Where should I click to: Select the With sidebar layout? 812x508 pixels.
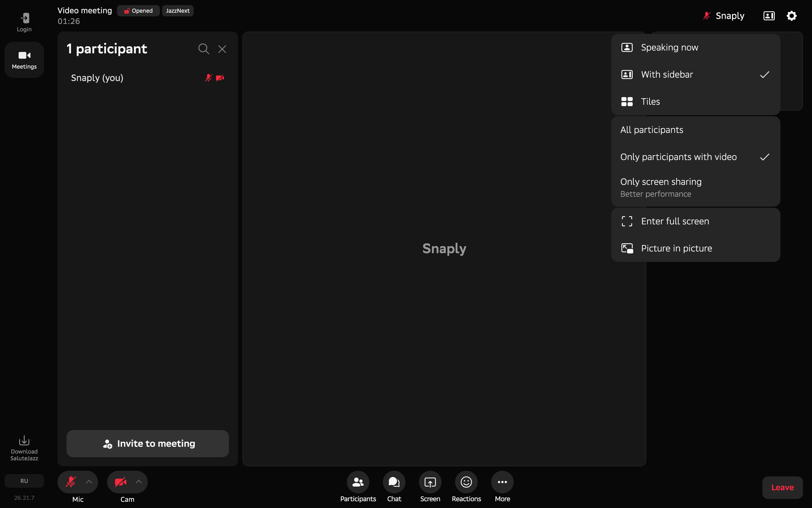pyautogui.click(x=696, y=75)
